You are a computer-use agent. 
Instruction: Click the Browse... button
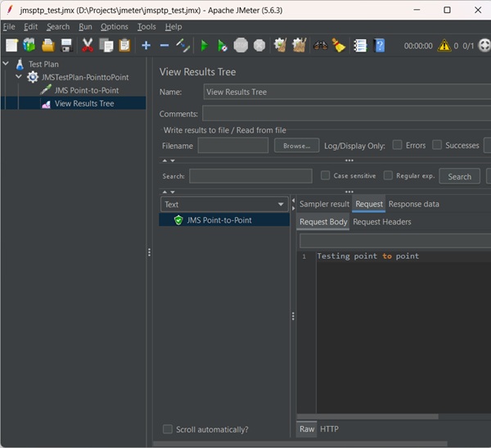(x=296, y=146)
